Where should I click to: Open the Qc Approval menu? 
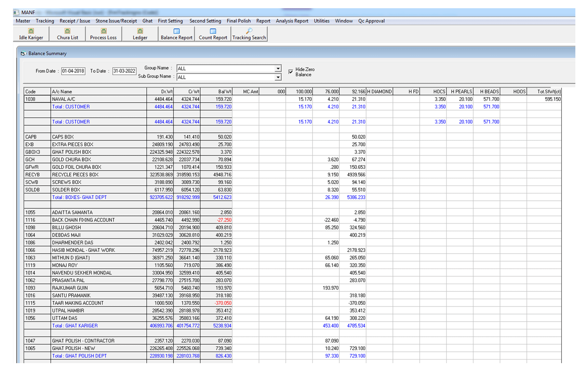click(x=371, y=21)
